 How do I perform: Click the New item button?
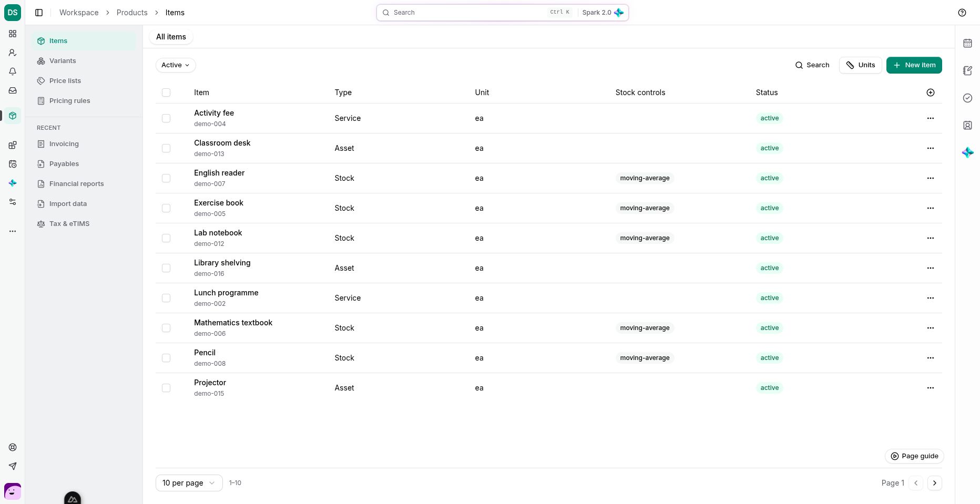click(914, 65)
